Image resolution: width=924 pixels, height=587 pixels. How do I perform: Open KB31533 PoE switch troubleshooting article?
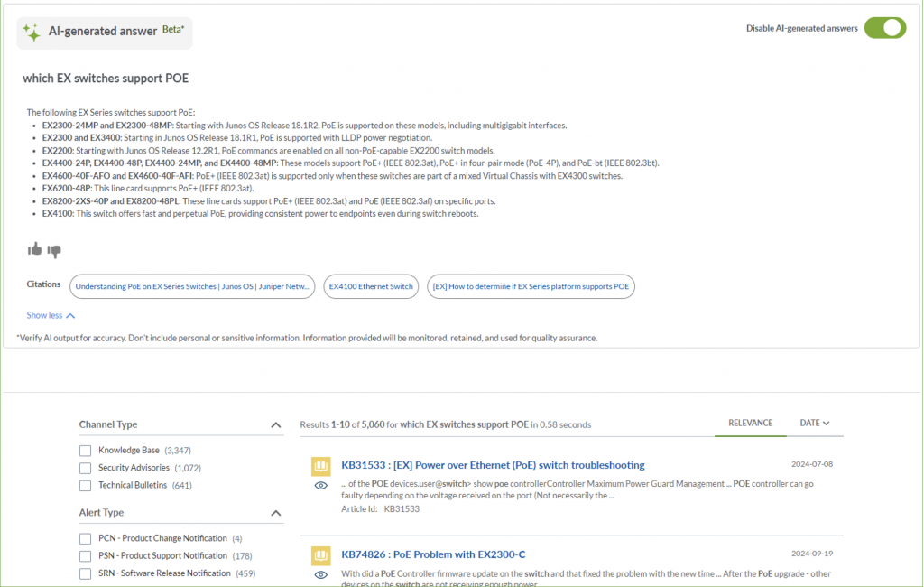(493, 465)
